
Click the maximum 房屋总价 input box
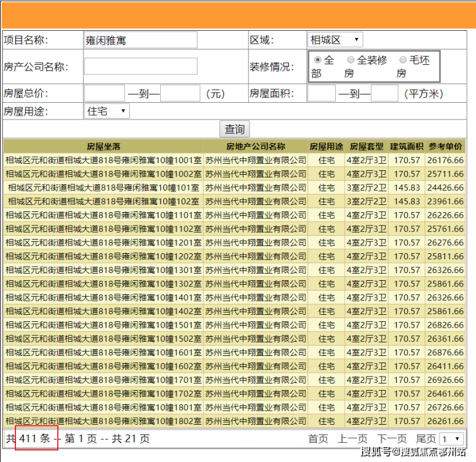tap(180, 94)
